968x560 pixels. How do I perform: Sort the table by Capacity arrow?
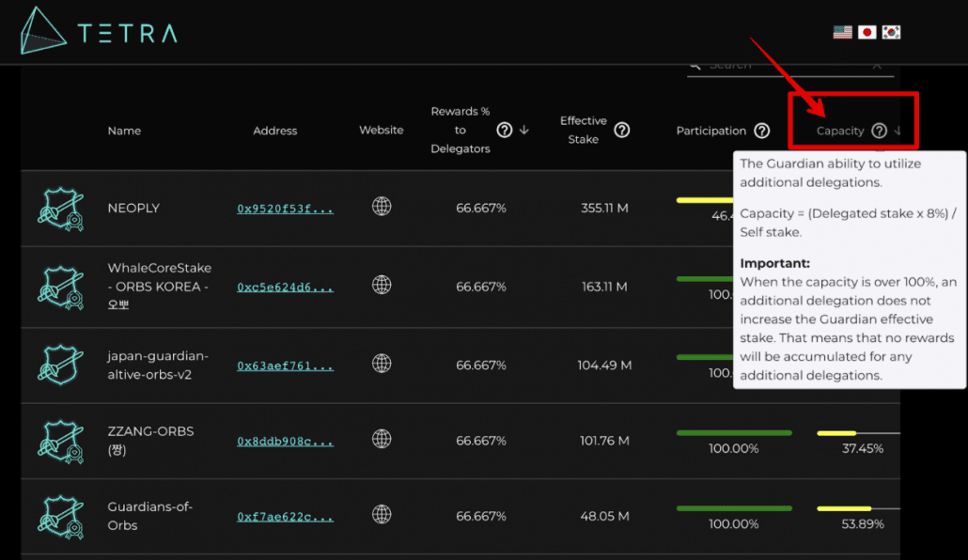pos(898,131)
